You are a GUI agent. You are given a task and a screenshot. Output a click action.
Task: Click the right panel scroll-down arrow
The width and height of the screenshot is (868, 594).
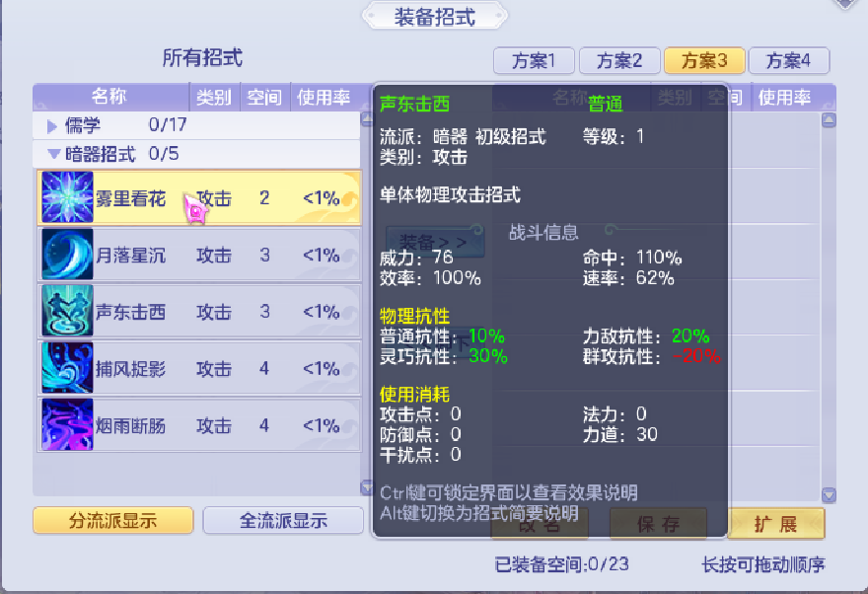pyautogui.click(x=829, y=494)
